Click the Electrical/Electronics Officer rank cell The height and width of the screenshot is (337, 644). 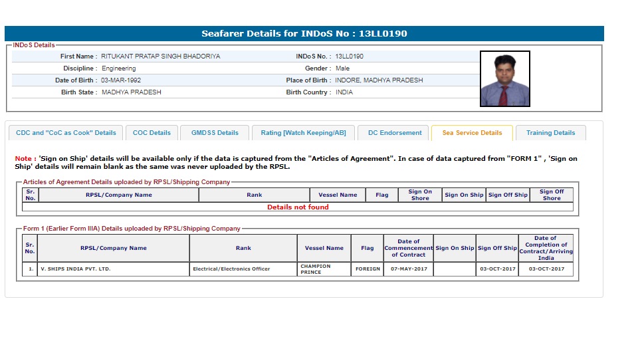coord(231,269)
